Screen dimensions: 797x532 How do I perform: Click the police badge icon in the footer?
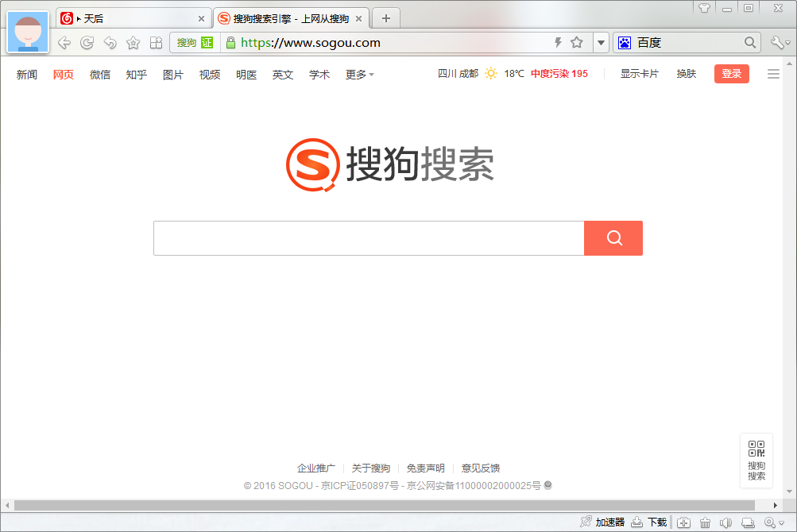[x=548, y=485]
